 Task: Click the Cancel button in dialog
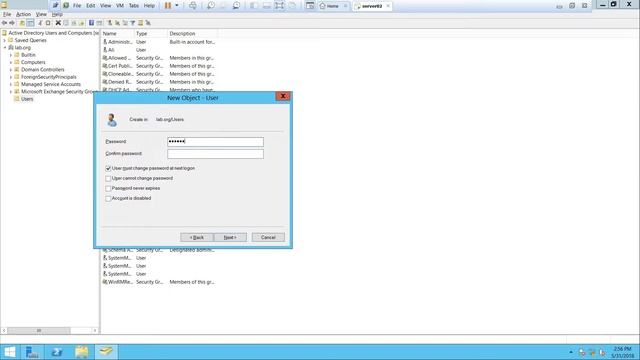pyautogui.click(x=268, y=238)
